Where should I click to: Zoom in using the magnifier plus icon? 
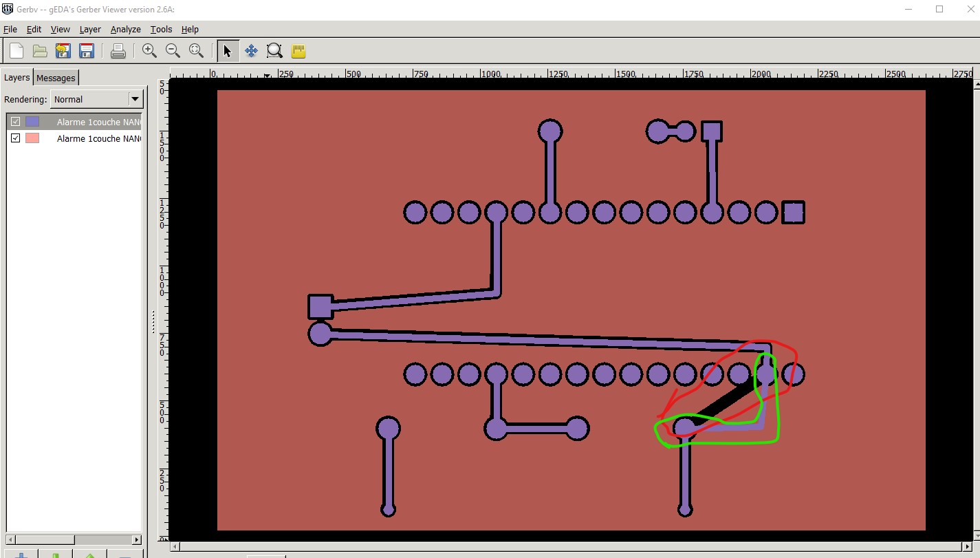click(x=149, y=51)
